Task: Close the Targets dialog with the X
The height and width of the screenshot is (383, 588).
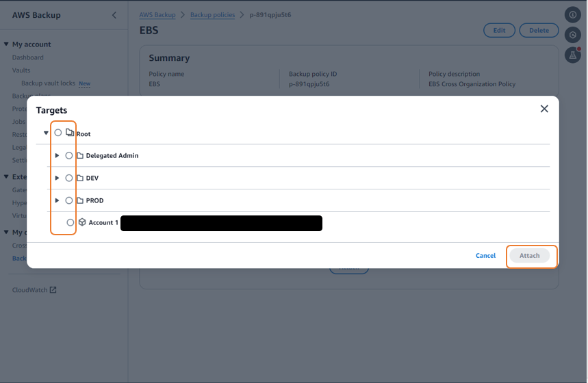Action: pos(544,109)
